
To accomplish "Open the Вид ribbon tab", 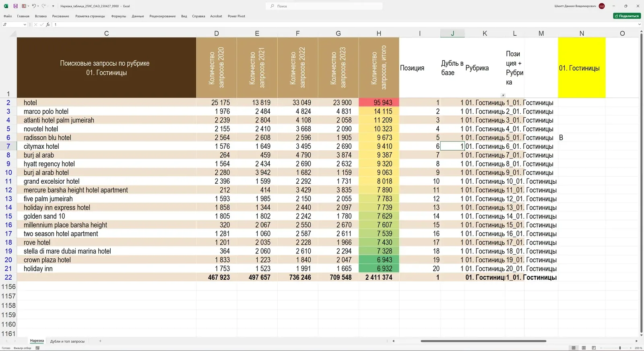I will pyautogui.click(x=184, y=16).
